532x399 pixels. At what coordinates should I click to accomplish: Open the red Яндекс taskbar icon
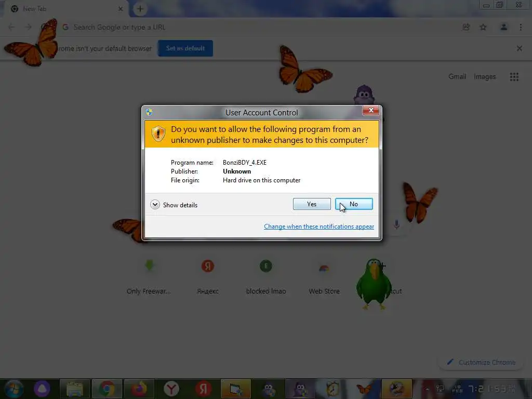[x=203, y=389]
